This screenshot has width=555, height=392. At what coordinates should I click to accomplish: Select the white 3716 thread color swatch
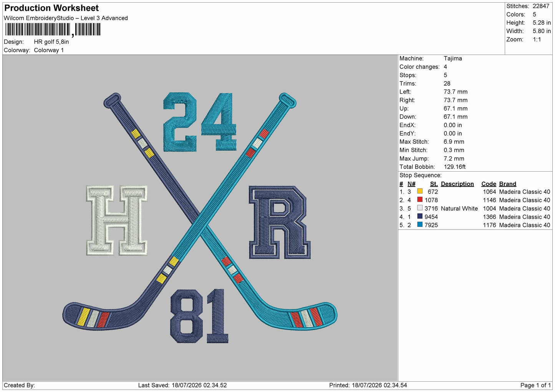pos(420,208)
